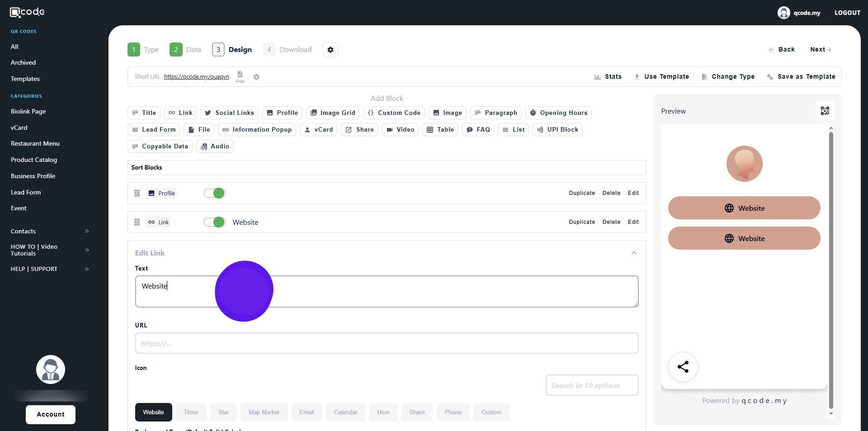This screenshot has width=868, height=431.
Task: Show QR code in preview panel
Action: click(x=825, y=111)
